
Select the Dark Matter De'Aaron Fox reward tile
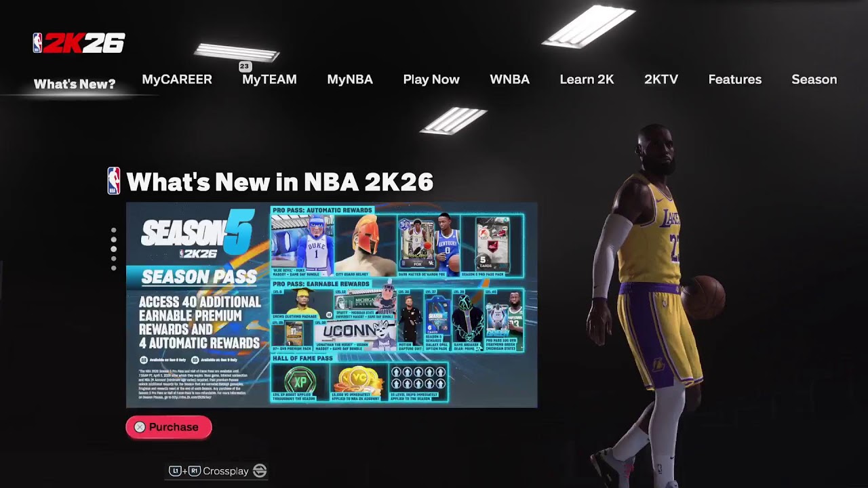pyautogui.click(x=429, y=246)
